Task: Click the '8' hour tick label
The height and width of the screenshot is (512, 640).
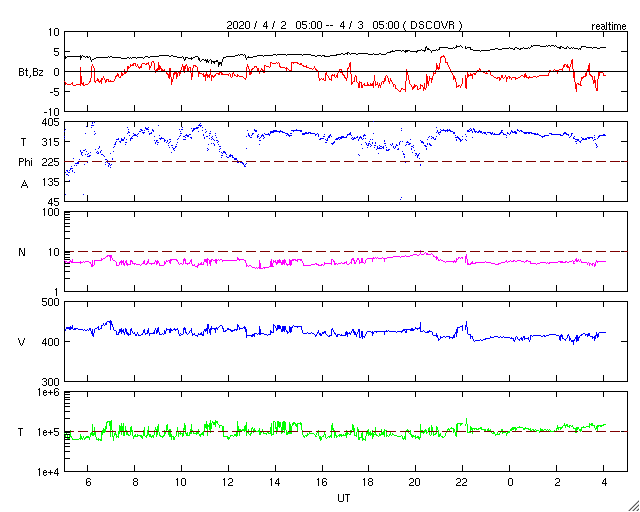Action: tap(135, 483)
